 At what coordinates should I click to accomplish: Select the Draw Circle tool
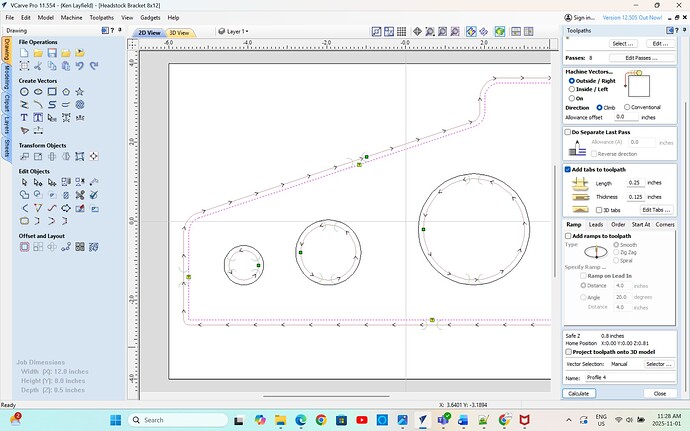[24, 92]
